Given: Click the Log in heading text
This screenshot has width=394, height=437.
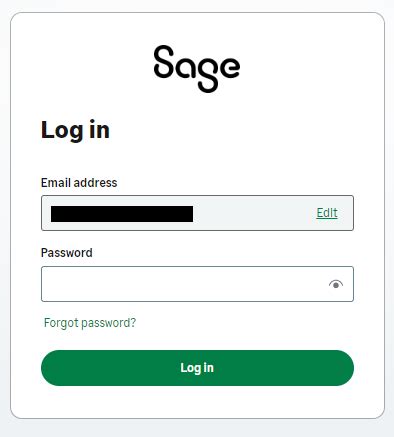Looking at the screenshot, I should [x=75, y=130].
